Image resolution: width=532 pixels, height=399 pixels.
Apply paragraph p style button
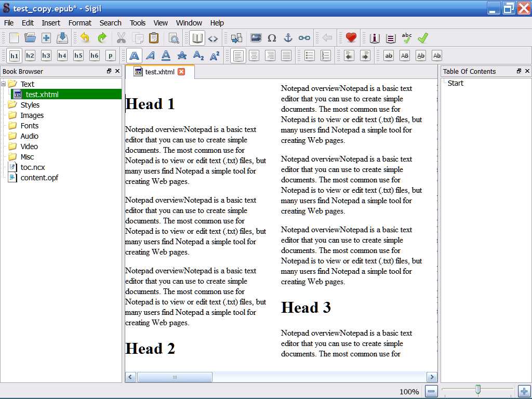click(110, 56)
